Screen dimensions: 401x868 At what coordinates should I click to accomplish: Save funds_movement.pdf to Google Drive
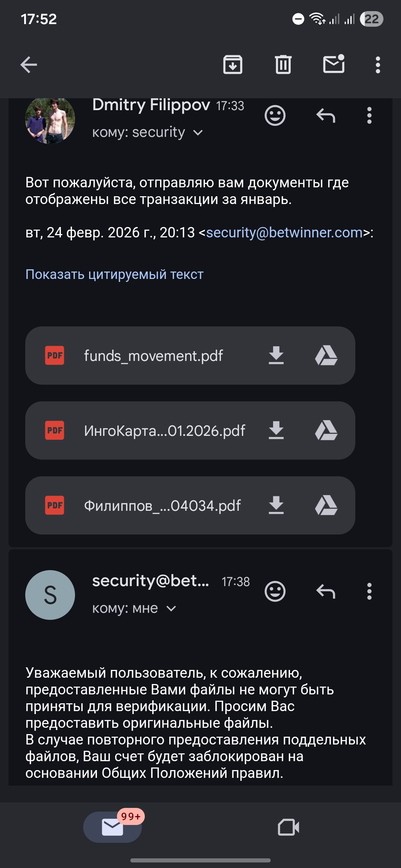[326, 355]
